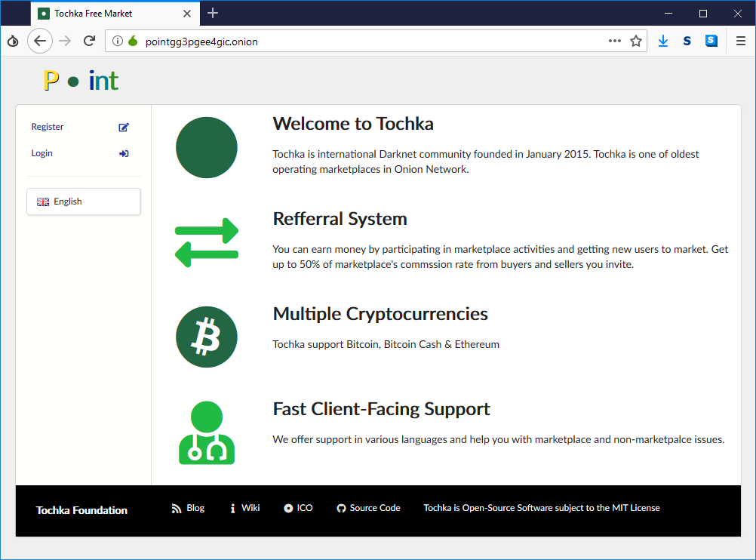756x560 pixels.
Task: Click the MIT License notice text
Action: [x=542, y=508]
